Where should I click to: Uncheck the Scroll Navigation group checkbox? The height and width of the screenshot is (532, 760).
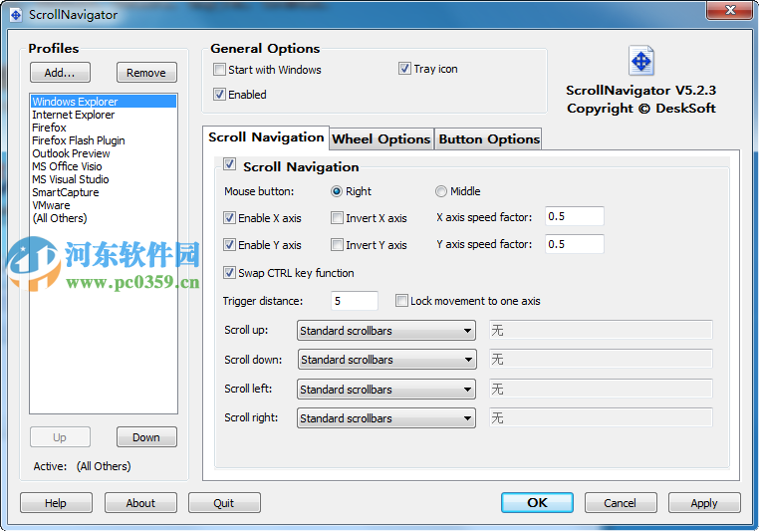(x=230, y=164)
